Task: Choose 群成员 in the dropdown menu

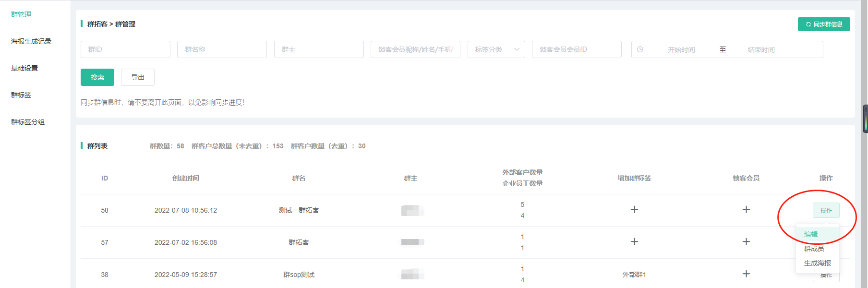Action: [814, 249]
